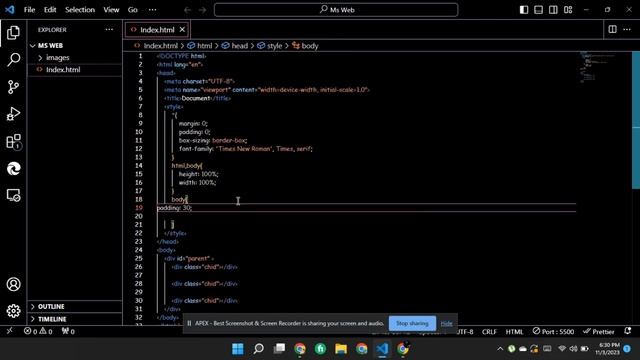Open Windows taskbar search

[258, 349]
